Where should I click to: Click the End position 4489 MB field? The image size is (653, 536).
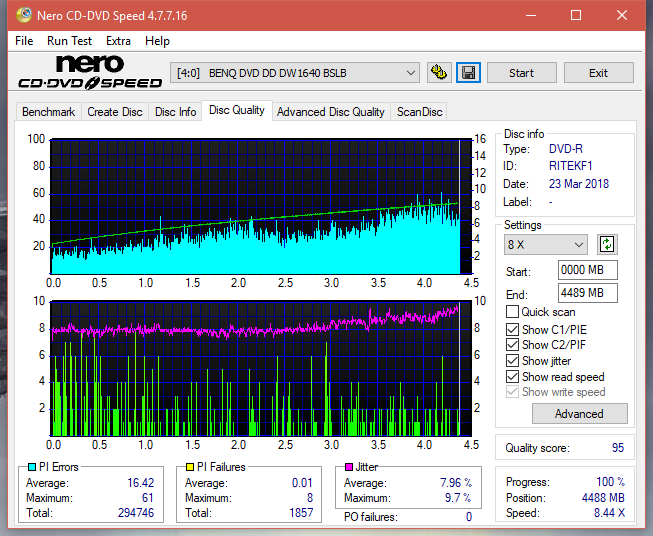pos(588,293)
